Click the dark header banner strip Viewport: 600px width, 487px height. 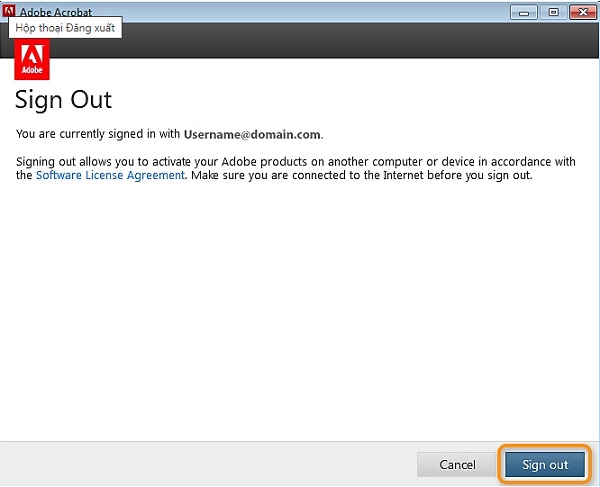(325, 40)
